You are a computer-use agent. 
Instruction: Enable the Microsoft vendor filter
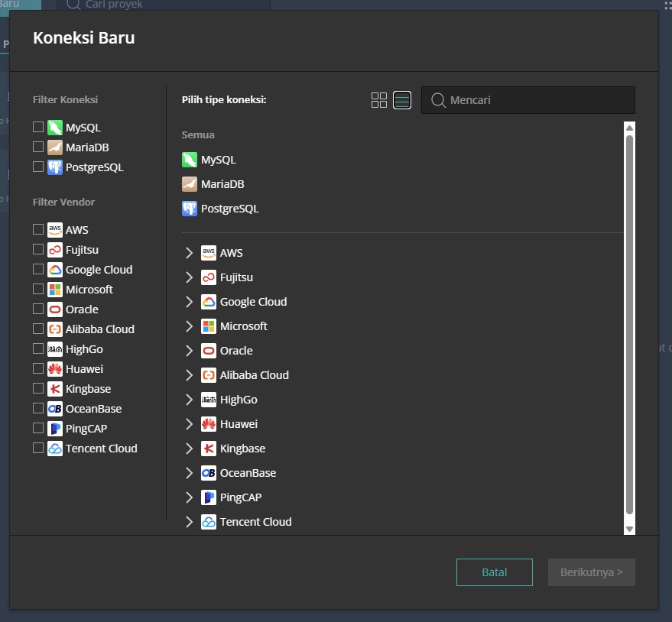pyautogui.click(x=37, y=289)
